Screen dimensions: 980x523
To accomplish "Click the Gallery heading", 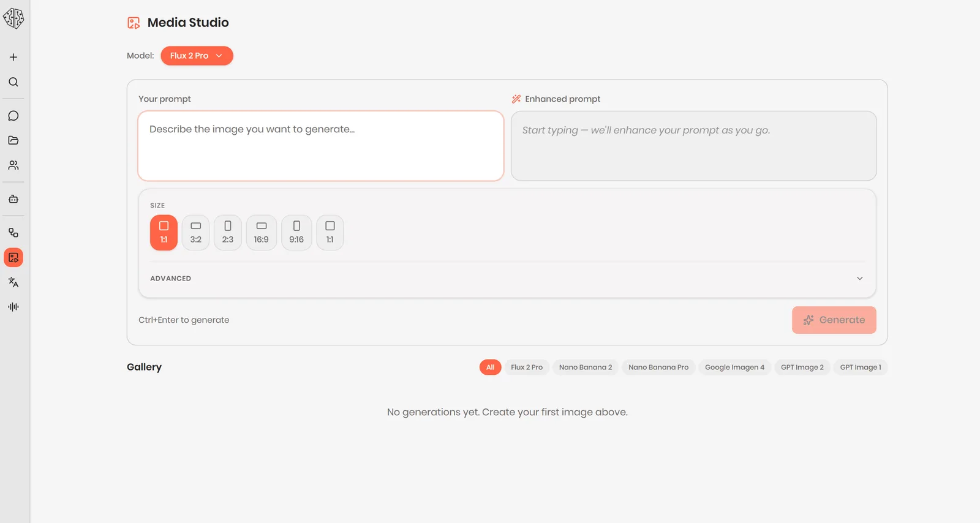I will pos(145,367).
